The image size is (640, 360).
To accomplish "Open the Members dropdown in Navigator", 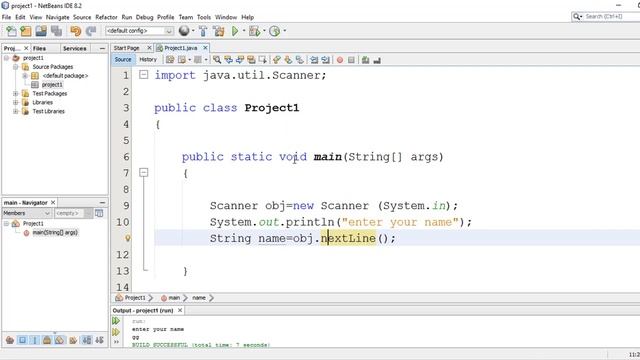I will [x=27, y=213].
